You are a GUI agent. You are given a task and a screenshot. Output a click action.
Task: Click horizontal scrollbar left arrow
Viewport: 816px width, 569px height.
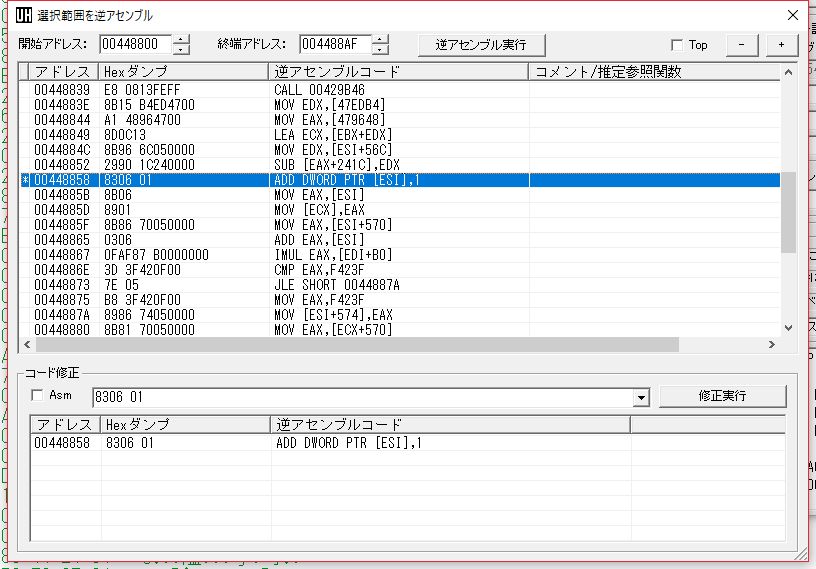point(27,344)
